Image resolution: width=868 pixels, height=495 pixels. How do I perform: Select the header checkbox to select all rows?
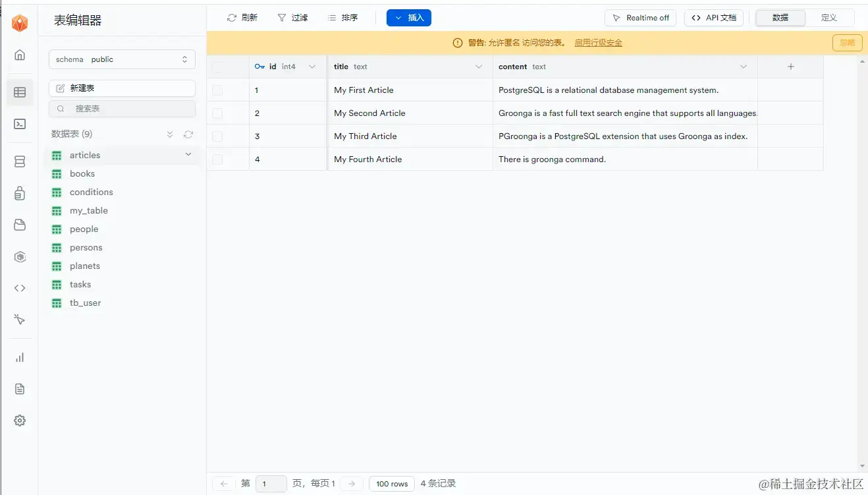tap(217, 66)
